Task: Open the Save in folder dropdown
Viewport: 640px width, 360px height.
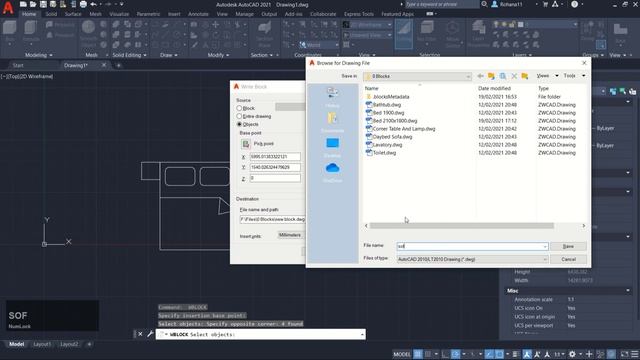Action: point(417,76)
